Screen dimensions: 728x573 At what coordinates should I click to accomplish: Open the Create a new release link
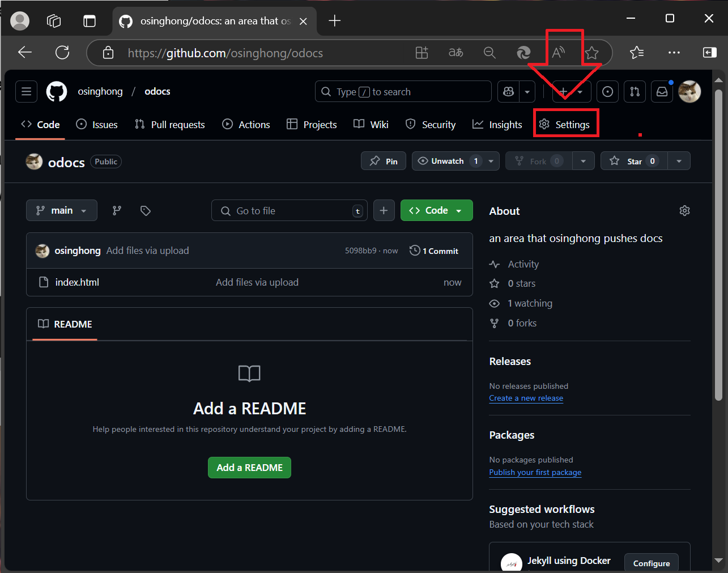tap(526, 398)
